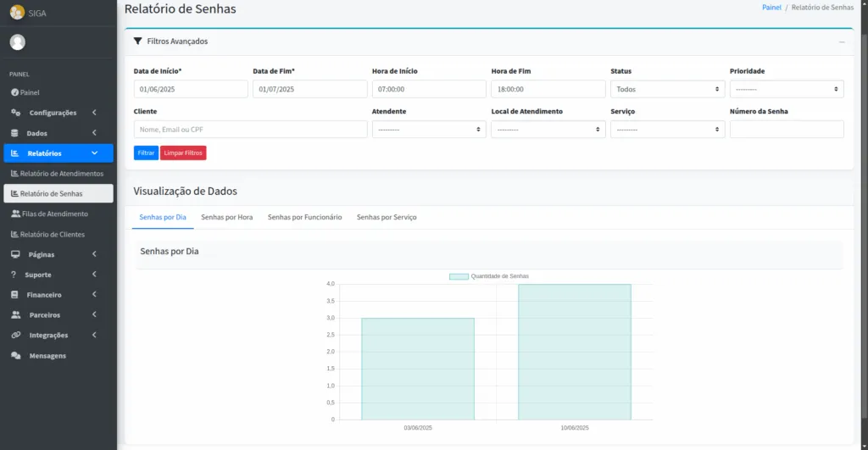This screenshot has height=450, width=868.
Task: Click the Filas de Atendimento people icon
Action: pos(15,214)
